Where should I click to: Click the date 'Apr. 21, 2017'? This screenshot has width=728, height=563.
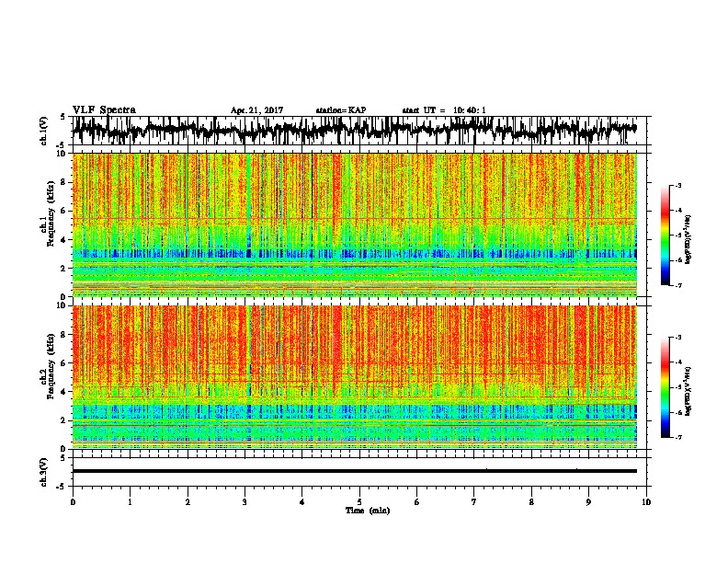pos(256,110)
